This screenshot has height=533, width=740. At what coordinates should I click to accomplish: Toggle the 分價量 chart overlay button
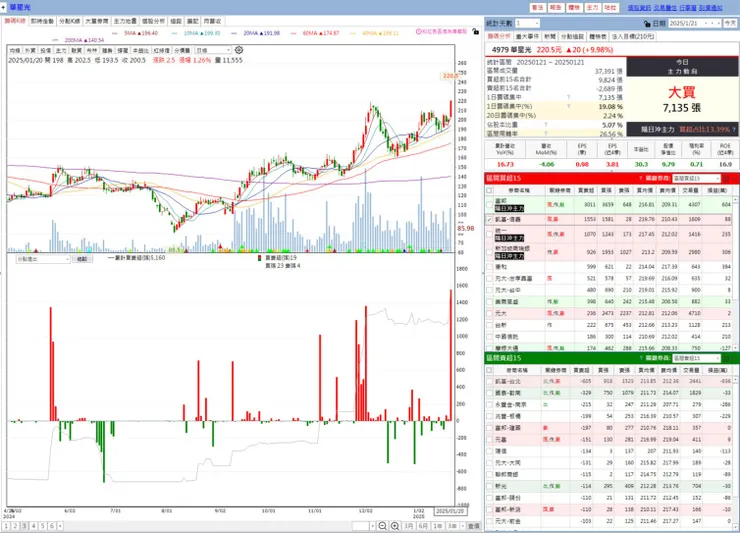pos(182,50)
